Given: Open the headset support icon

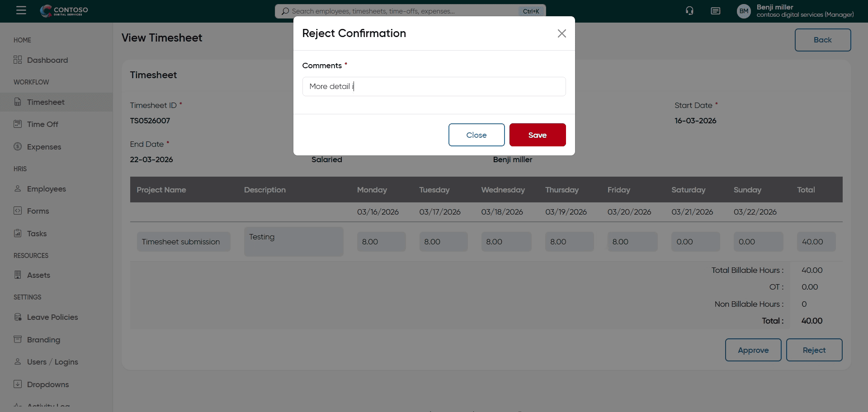Looking at the screenshot, I should [689, 11].
